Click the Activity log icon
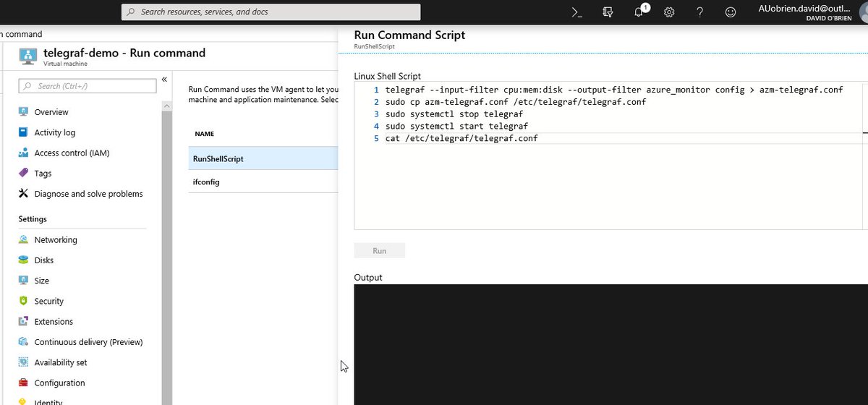868x405 pixels. point(24,132)
